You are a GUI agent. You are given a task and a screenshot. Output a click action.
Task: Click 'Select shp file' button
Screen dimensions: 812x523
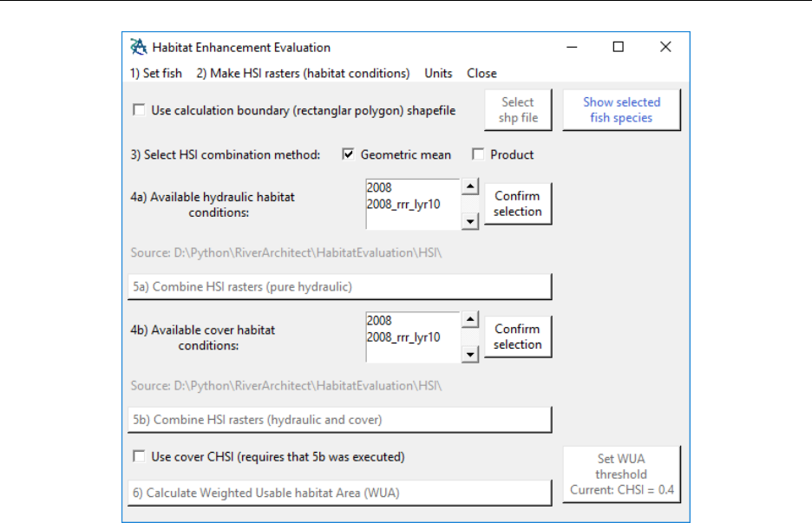click(x=518, y=110)
